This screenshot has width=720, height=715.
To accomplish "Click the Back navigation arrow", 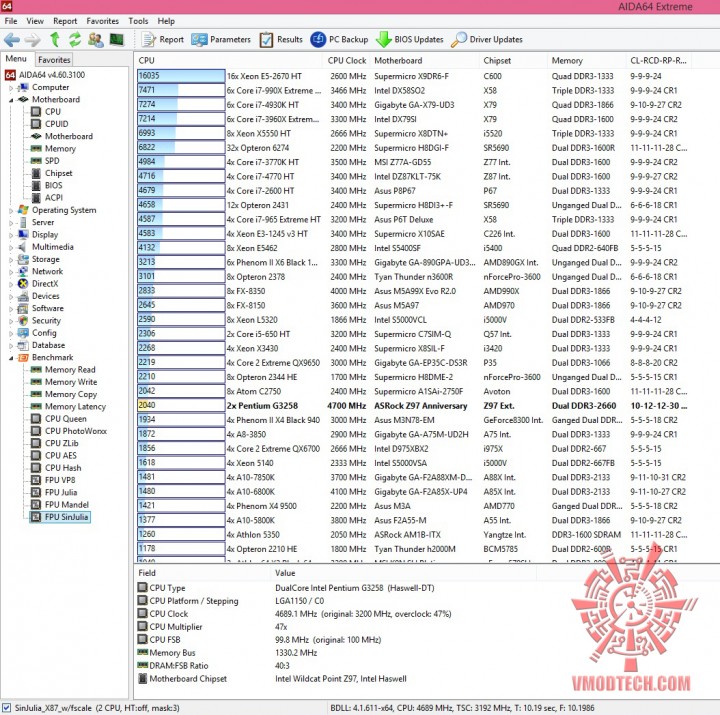I will point(12,40).
